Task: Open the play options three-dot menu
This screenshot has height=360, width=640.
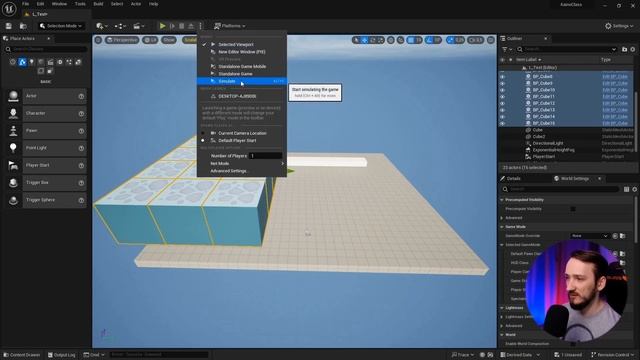Action: pyautogui.click(x=200, y=26)
